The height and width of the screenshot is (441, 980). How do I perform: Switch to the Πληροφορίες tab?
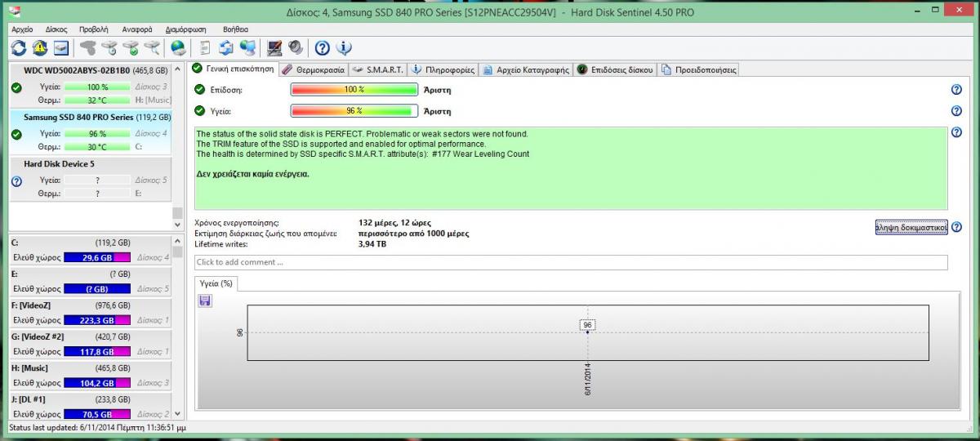click(x=443, y=69)
